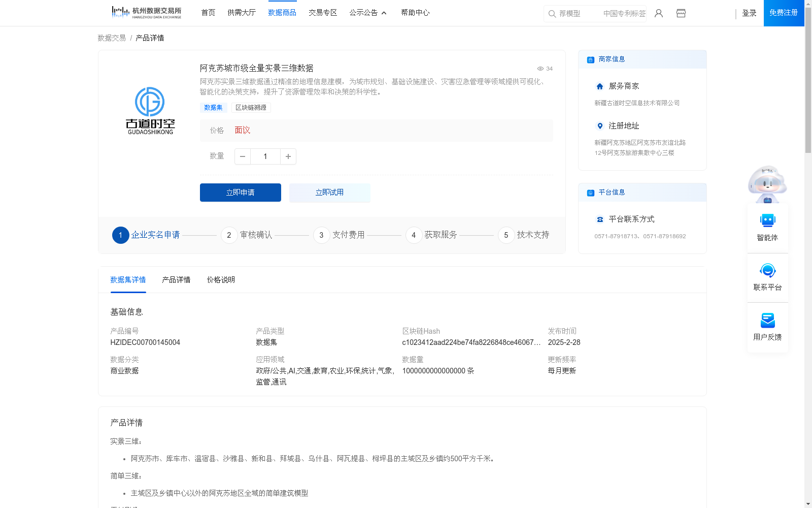Switch to the 数据集详情 tab
The width and height of the screenshot is (812, 508).
click(128, 280)
